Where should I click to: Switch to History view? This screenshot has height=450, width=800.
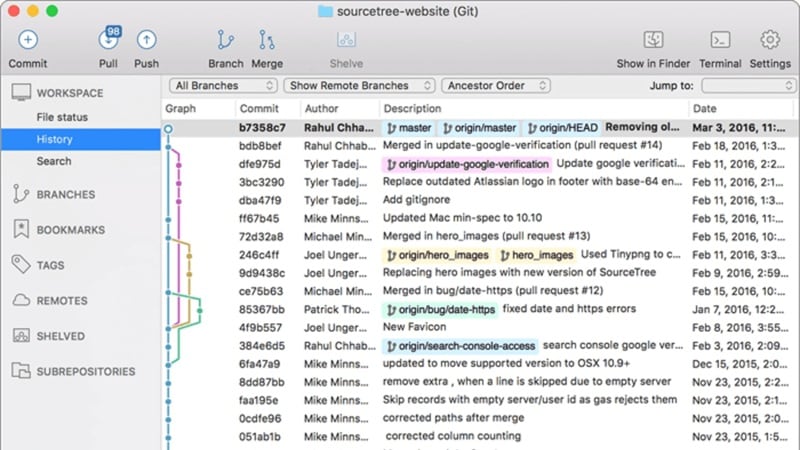81,139
